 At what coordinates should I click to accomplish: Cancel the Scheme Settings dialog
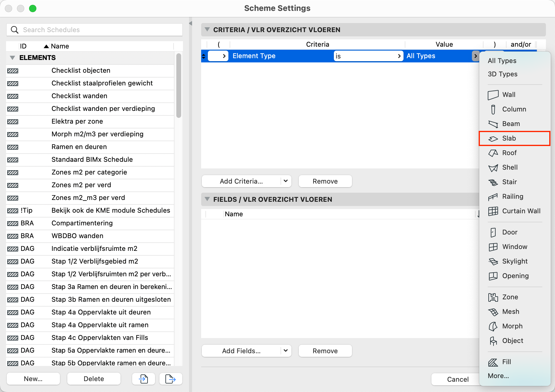pyautogui.click(x=457, y=379)
